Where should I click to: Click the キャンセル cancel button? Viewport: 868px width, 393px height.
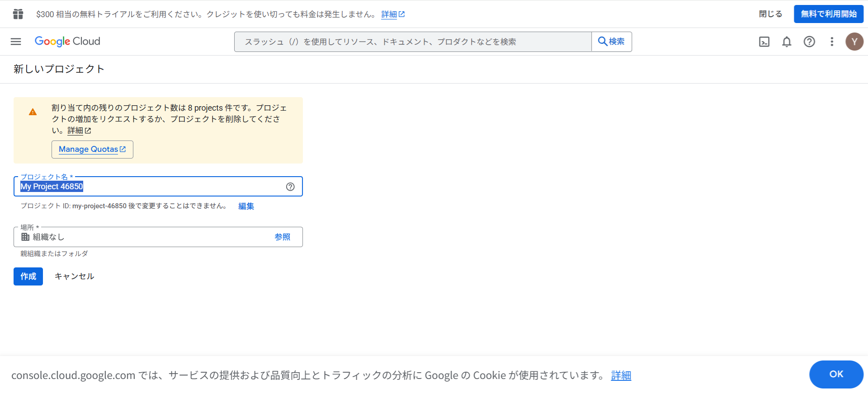(74, 276)
